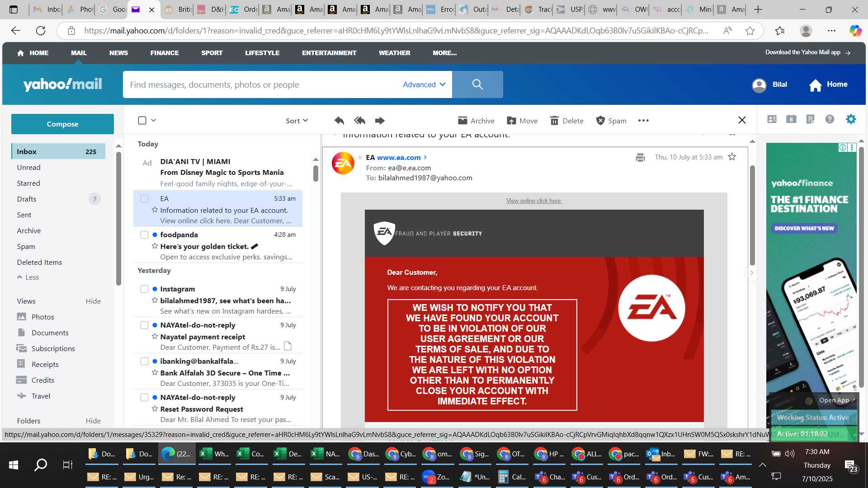Open Travel view in sidebar
Viewport: 868px width, 488px height.
point(41,396)
